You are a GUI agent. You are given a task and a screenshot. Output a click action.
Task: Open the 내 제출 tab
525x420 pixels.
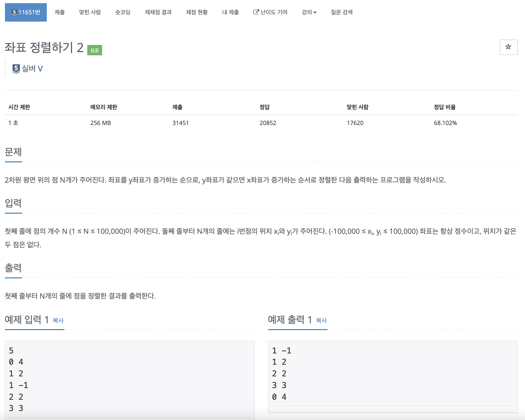[x=230, y=12]
